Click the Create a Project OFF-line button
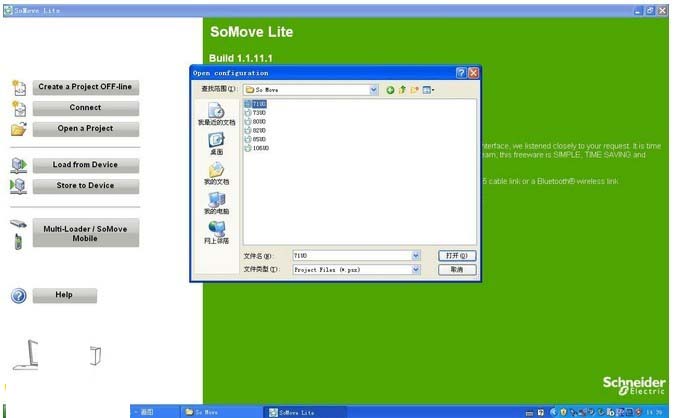 click(86, 87)
